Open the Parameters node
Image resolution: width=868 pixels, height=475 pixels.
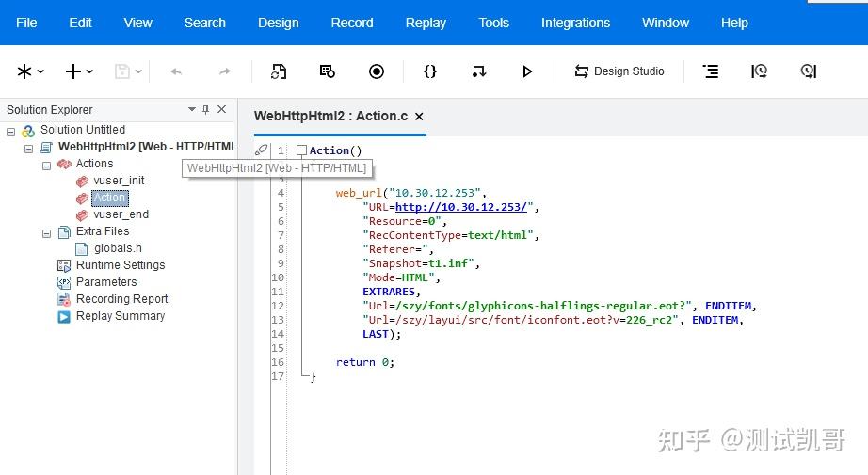105,282
